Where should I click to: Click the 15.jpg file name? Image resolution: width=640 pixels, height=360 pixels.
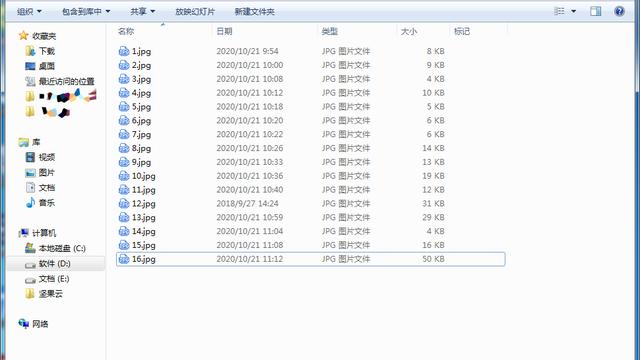[x=144, y=245]
